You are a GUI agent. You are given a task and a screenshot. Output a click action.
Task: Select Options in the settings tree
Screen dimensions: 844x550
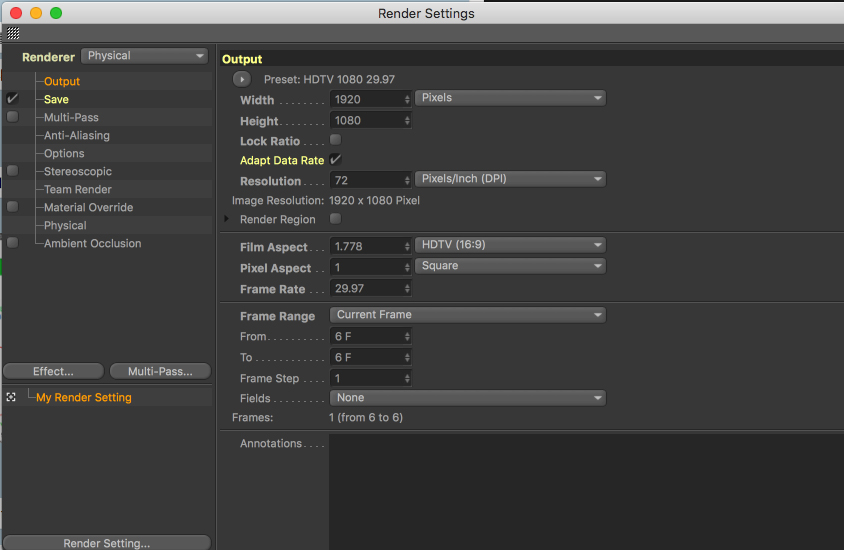(x=64, y=153)
